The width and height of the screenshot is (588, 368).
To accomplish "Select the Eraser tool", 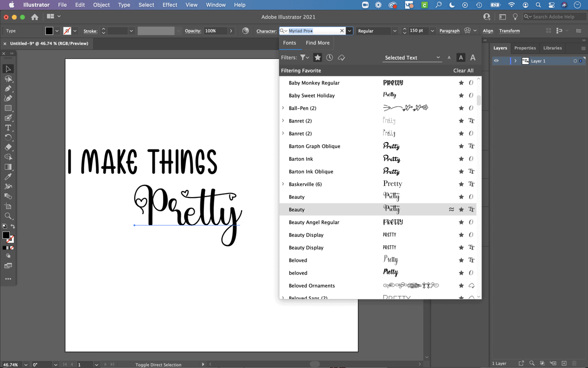I will pos(8,147).
